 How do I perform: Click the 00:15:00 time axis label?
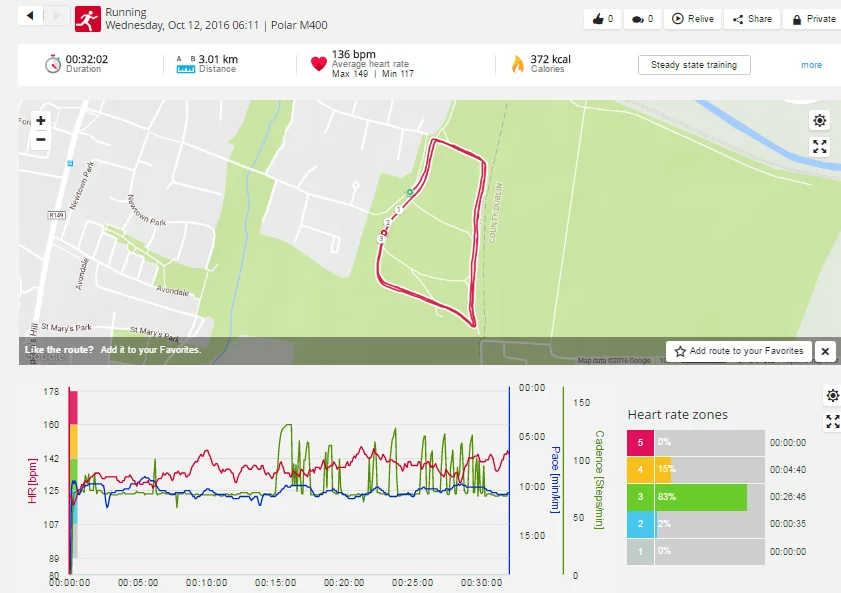(x=275, y=583)
